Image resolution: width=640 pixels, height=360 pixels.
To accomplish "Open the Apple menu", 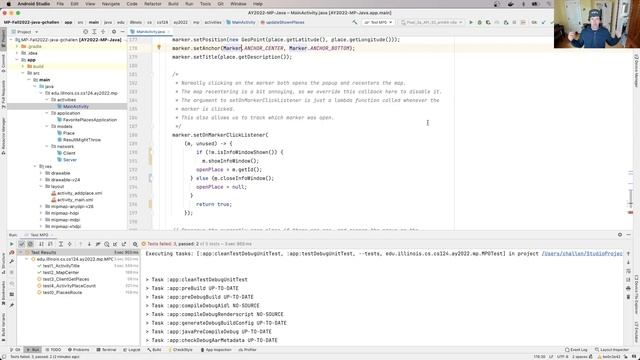I will 8,4.
